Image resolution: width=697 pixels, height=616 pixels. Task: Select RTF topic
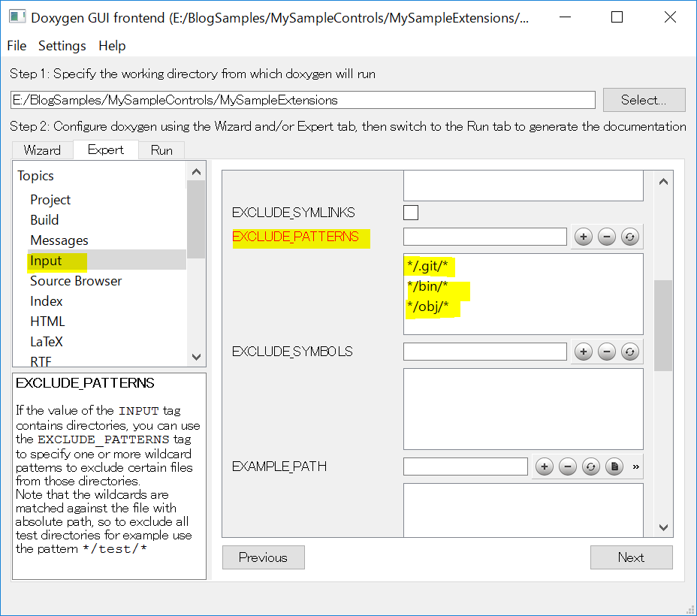click(41, 361)
